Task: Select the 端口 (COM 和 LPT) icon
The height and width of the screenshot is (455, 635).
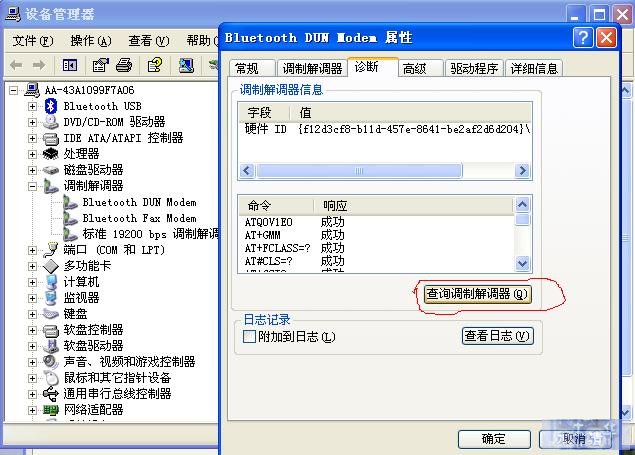Action: point(51,250)
